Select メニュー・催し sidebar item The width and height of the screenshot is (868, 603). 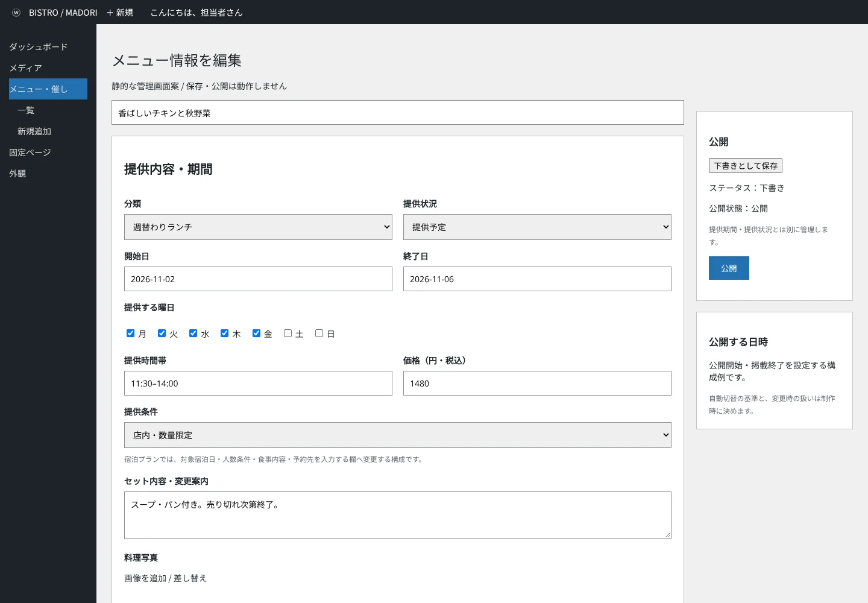click(x=48, y=89)
